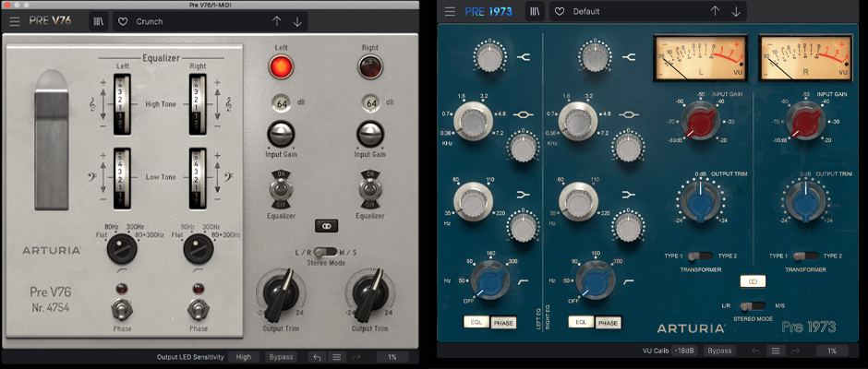Click Left EQ mid frequency KHz knob
868x369 pixels.
[474, 122]
